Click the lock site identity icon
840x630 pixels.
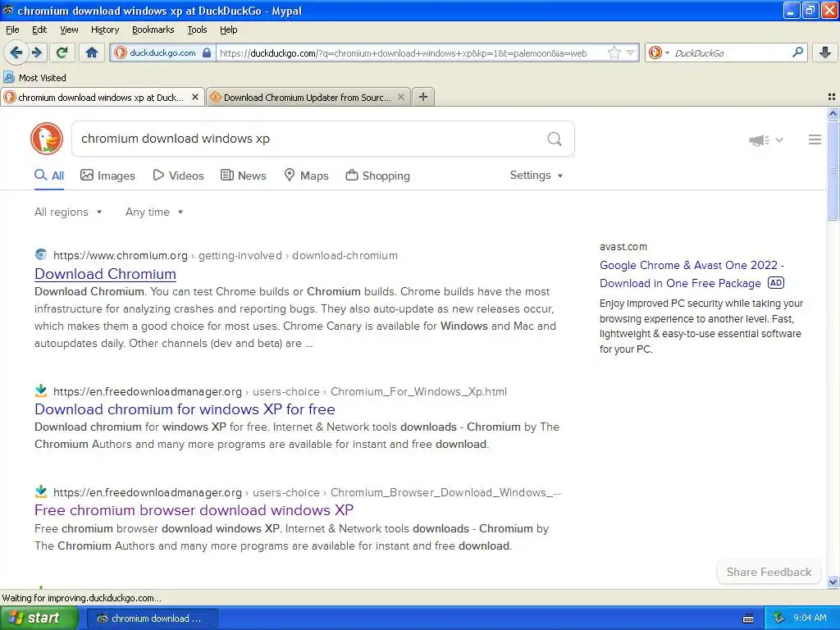pyautogui.click(x=207, y=52)
